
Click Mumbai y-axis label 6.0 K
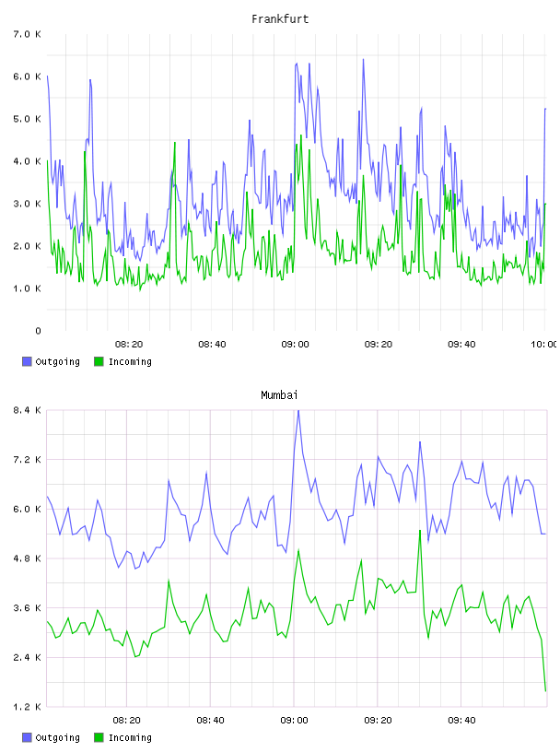(28, 510)
